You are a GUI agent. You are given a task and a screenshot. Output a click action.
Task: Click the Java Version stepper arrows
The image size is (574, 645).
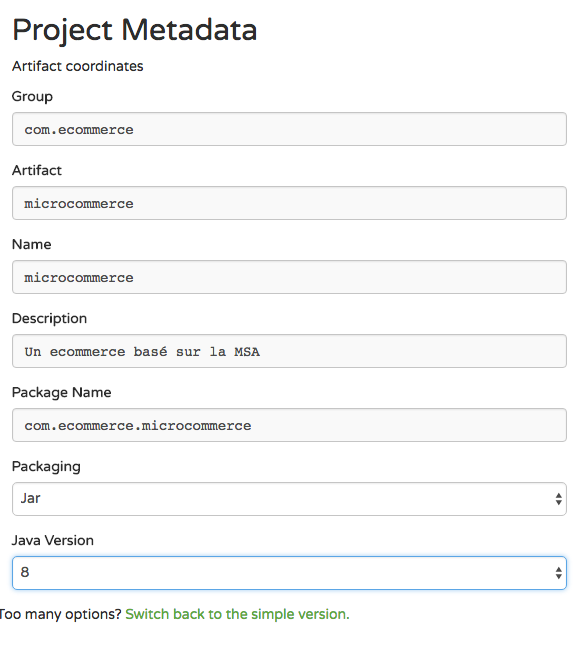(558, 573)
